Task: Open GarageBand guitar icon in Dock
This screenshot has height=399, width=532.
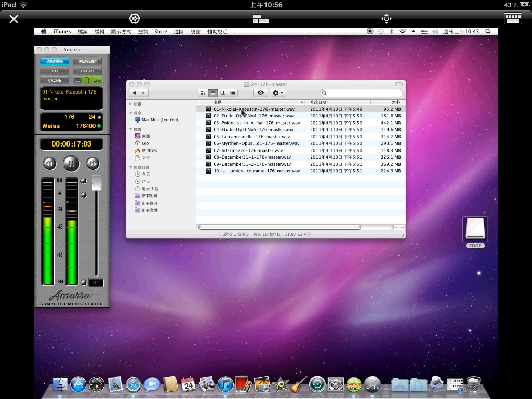Action: (299, 384)
